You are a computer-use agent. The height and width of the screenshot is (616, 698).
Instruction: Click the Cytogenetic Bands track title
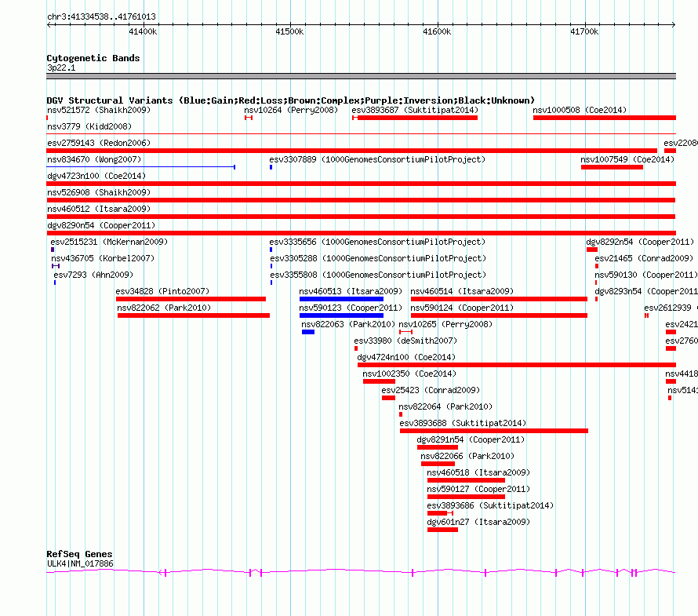pyautogui.click(x=93, y=58)
